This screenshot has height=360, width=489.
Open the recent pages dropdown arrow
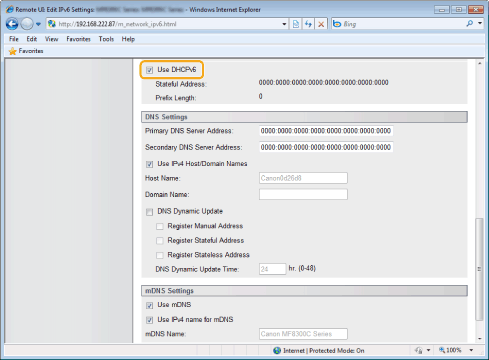(38, 24)
